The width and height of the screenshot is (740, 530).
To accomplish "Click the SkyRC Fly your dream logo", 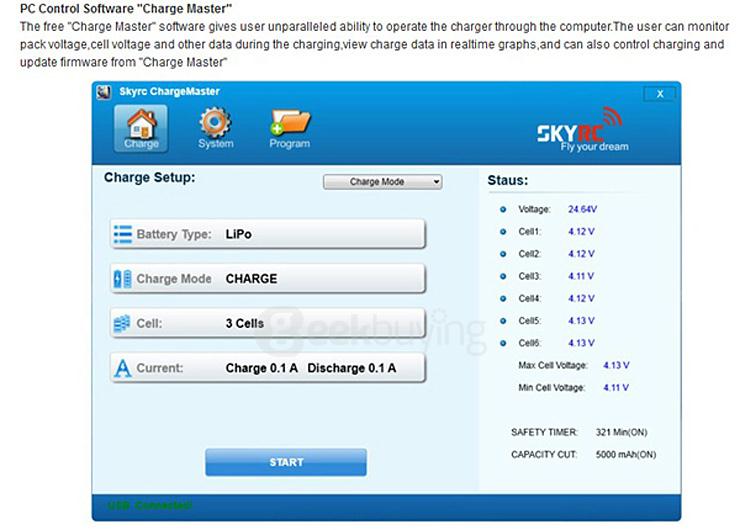I will [x=583, y=130].
